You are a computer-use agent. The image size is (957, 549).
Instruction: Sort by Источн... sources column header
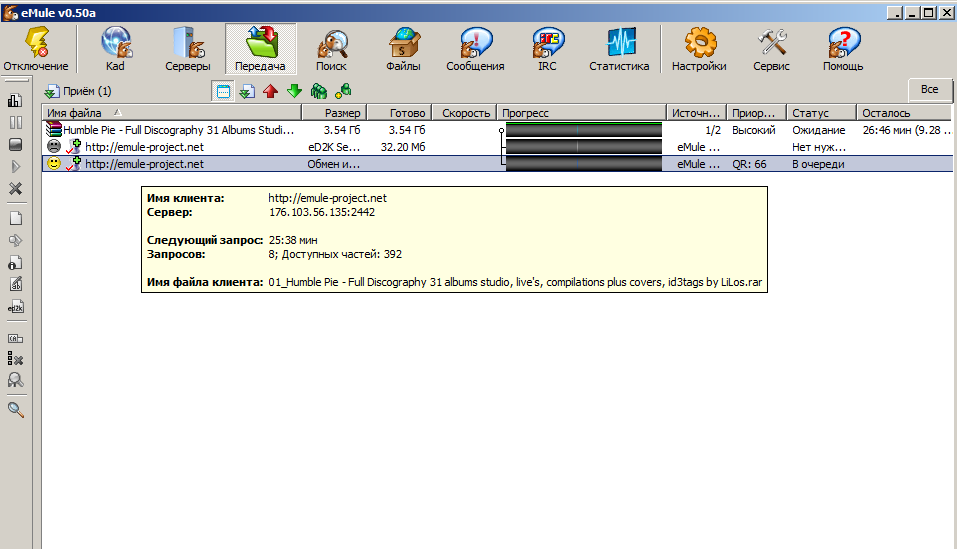tap(696, 113)
